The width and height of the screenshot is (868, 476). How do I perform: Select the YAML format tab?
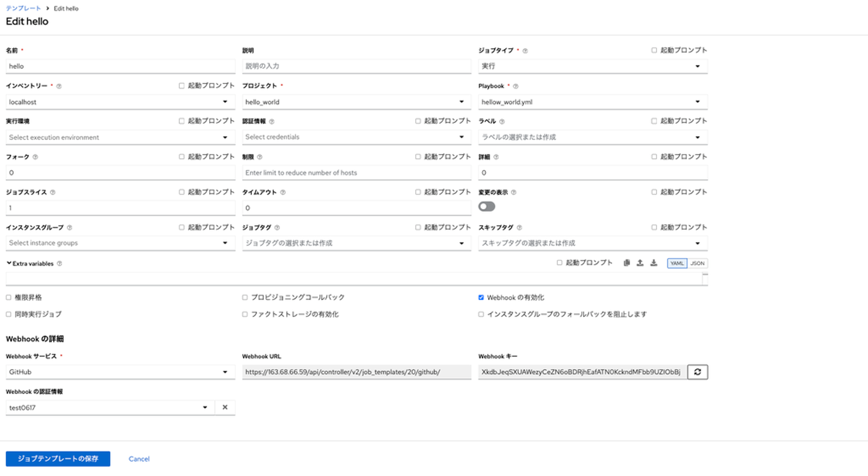tap(677, 263)
